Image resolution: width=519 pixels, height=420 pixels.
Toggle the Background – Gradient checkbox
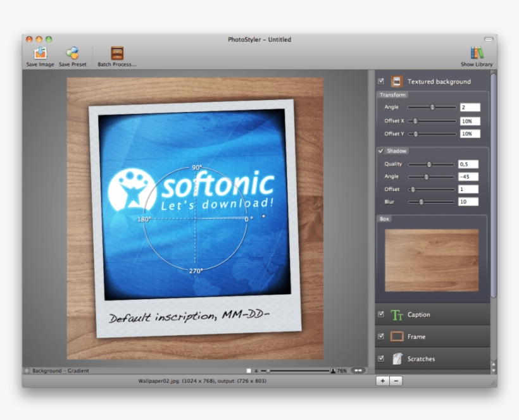tap(27, 371)
